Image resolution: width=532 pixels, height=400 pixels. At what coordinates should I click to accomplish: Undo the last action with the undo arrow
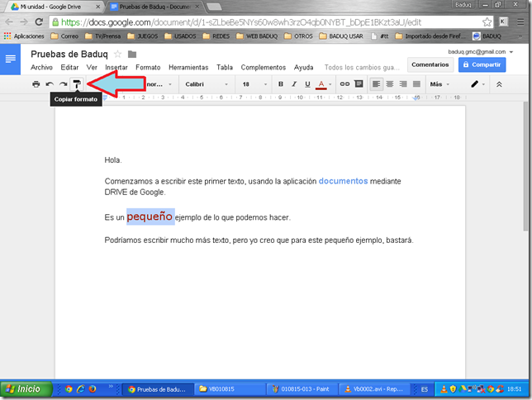pos(50,83)
